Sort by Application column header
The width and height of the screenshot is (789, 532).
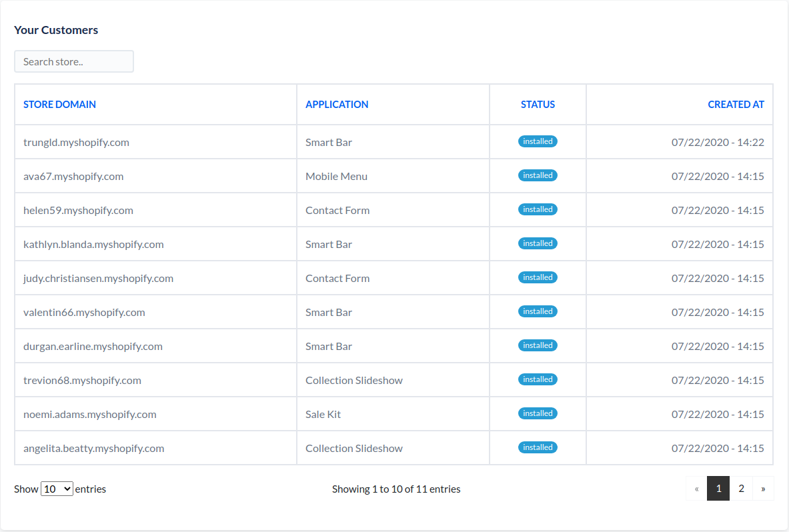[x=337, y=105]
